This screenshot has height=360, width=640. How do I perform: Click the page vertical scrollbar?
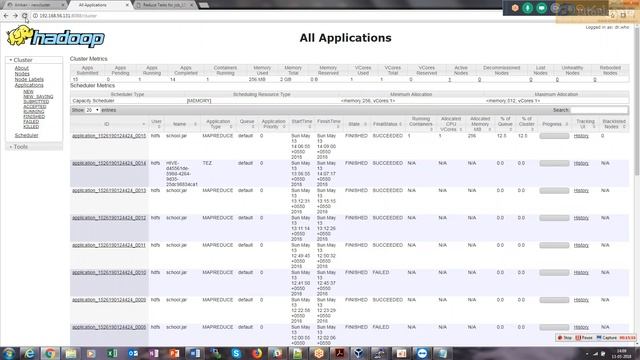point(636,102)
